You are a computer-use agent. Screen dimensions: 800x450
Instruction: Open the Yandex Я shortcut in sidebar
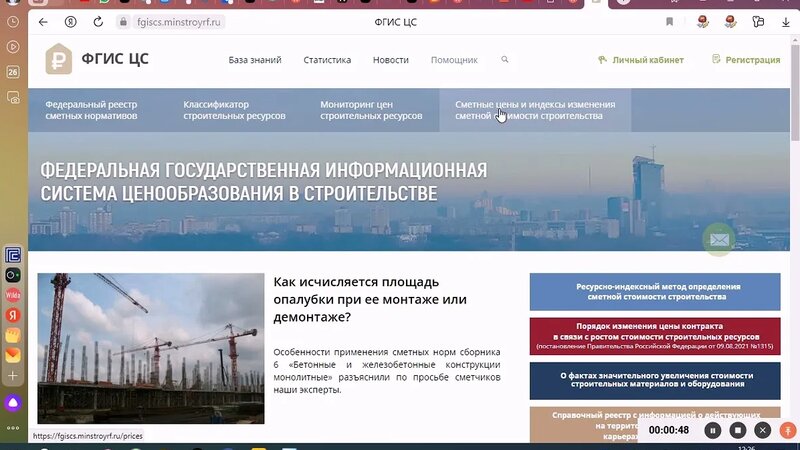point(13,315)
